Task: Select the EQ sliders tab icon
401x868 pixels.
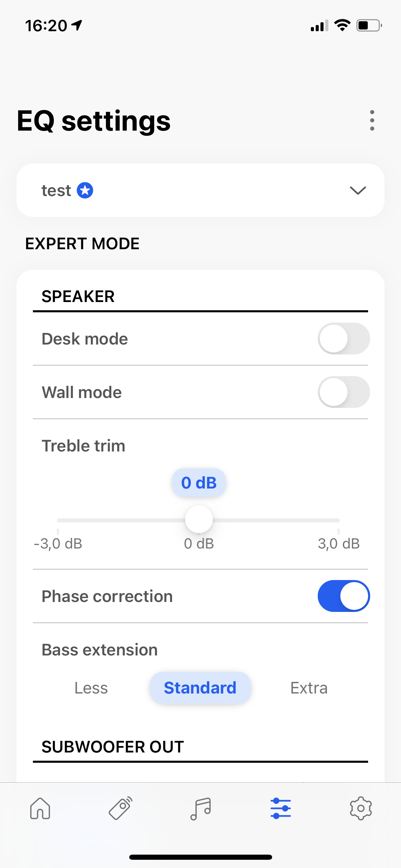Action: [281, 808]
